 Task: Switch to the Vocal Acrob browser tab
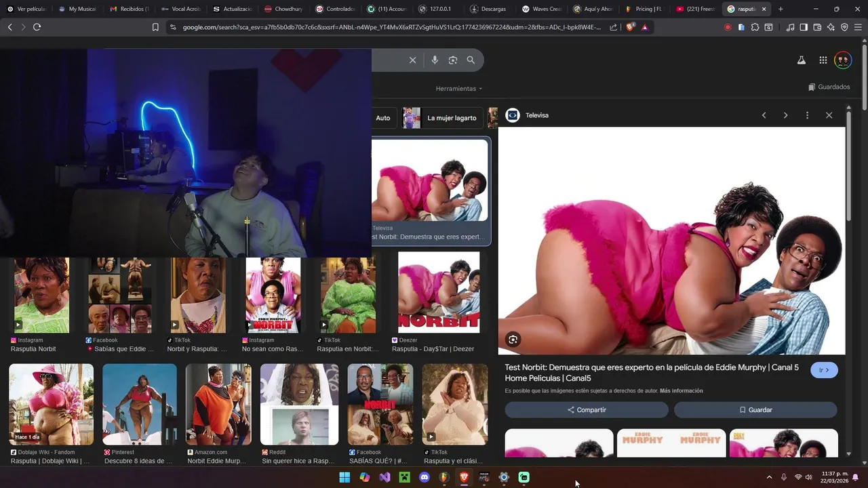(181, 9)
